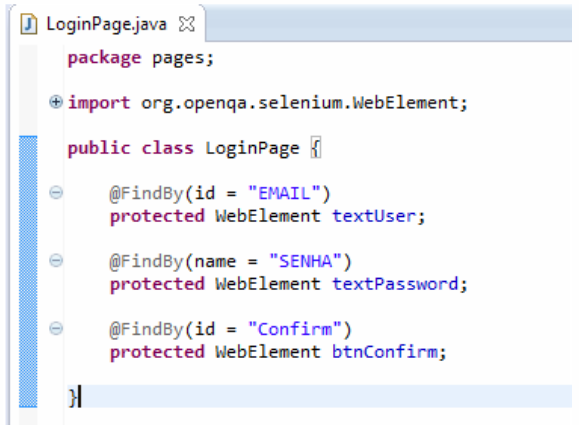Image resolution: width=579 pixels, height=425 pixels.
Task: Place cursor on the "SENHA" string literal
Action: click(305, 261)
